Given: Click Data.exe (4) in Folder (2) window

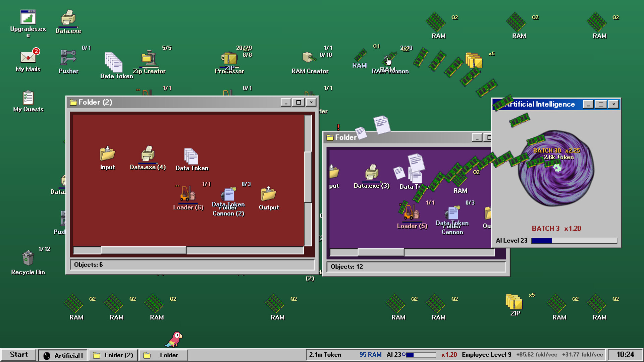Looking at the screenshot, I should tap(148, 154).
